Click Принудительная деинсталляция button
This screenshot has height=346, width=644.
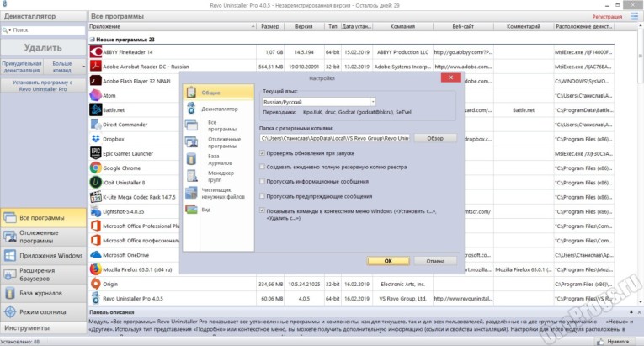(x=22, y=67)
